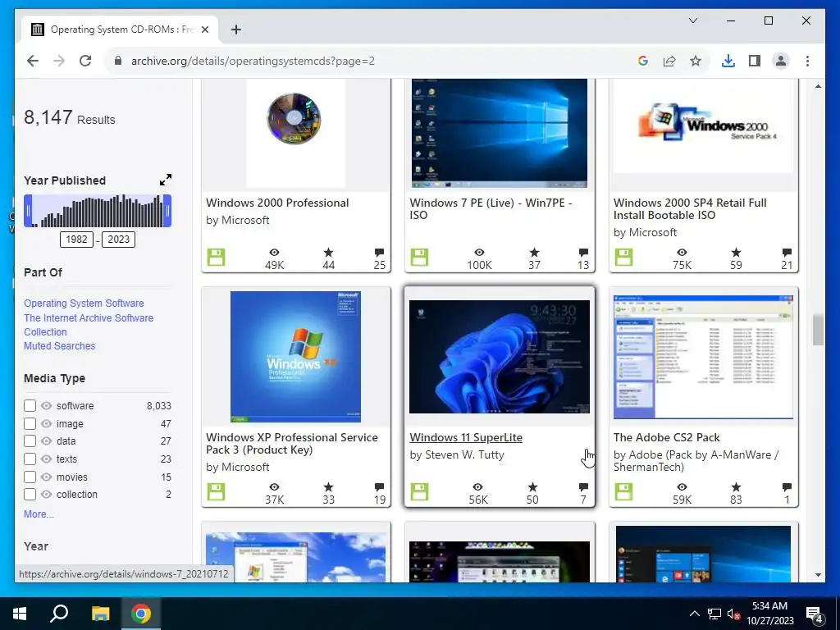Viewport: 840px width, 630px height.
Task: Check the image media type filter
Action: [30, 424]
